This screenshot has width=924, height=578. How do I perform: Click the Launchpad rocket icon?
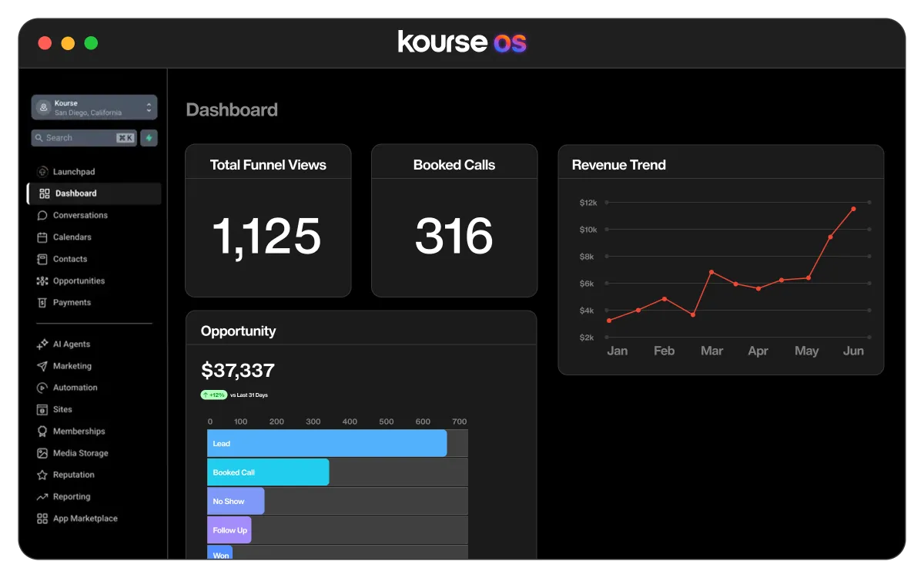[42, 172]
